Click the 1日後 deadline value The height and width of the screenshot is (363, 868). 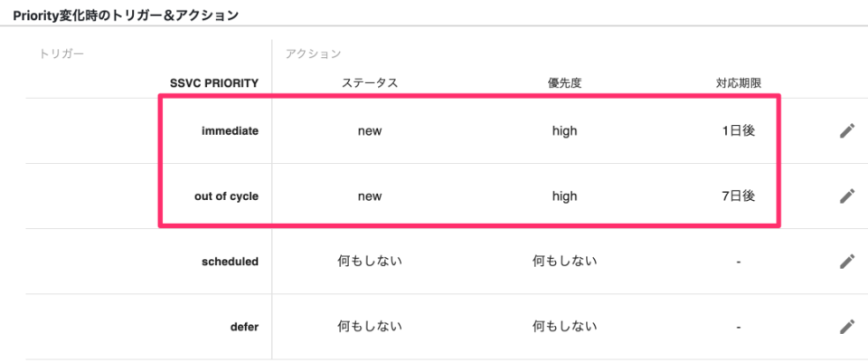739,131
